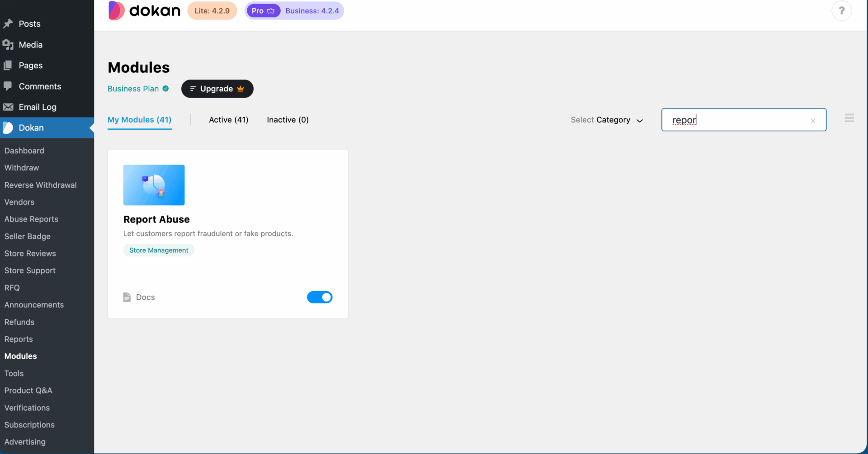Screen dimensions: 868x454
Task: Open Comments via its speech bubble icon
Action: [9, 86]
